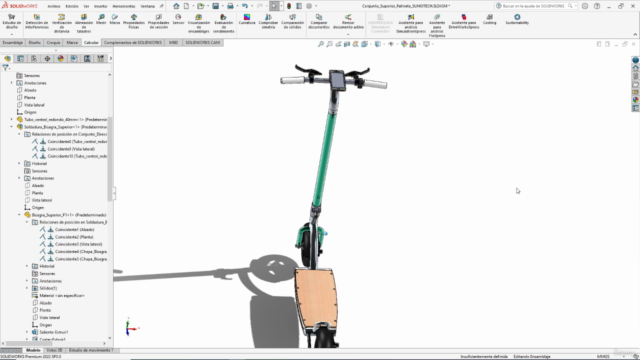Open the Edición menu
640x360 pixels.
point(72,6)
